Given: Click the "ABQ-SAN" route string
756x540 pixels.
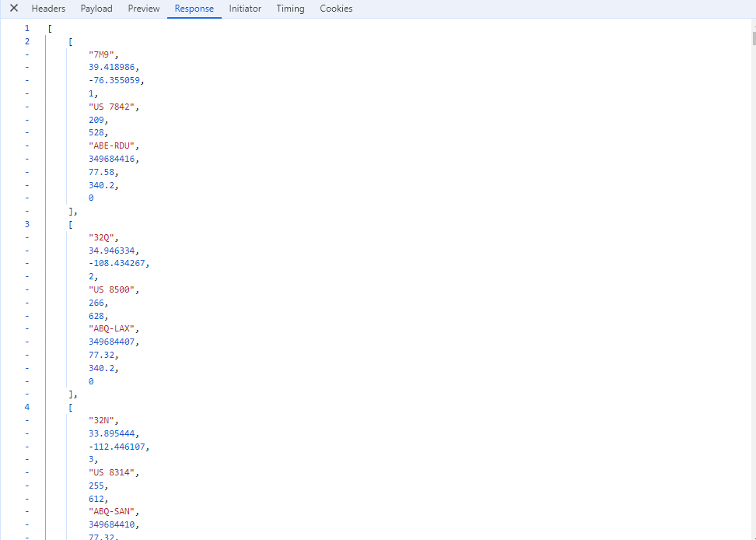Looking at the screenshot, I should pyautogui.click(x=114, y=511).
